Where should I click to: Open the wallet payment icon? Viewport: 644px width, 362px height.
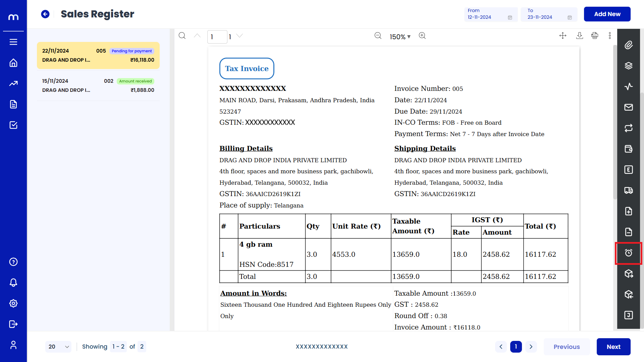(629, 149)
